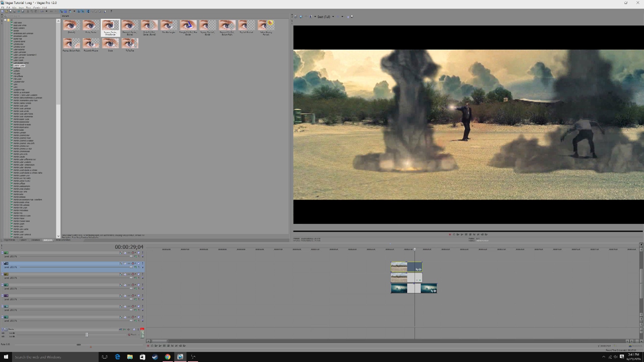Undo the last action via toolbar icon

pos(42,11)
